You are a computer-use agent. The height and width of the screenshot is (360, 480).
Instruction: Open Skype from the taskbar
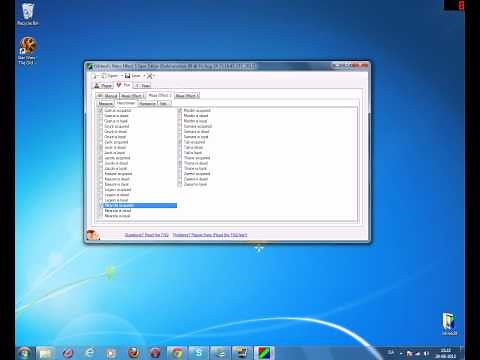click(199, 353)
